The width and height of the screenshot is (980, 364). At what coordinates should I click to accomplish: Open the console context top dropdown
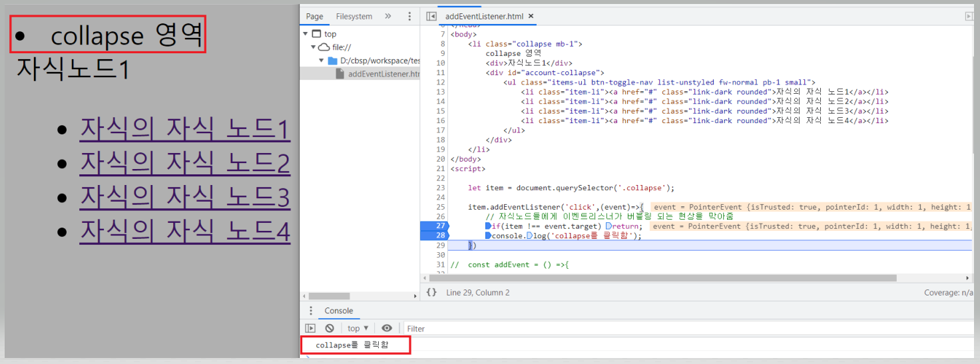pos(358,328)
